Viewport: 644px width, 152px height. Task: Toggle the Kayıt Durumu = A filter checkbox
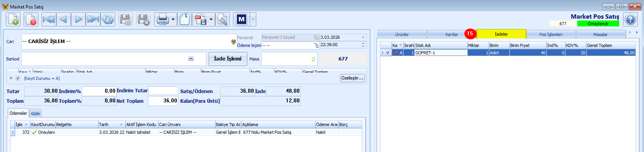[18, 78]
